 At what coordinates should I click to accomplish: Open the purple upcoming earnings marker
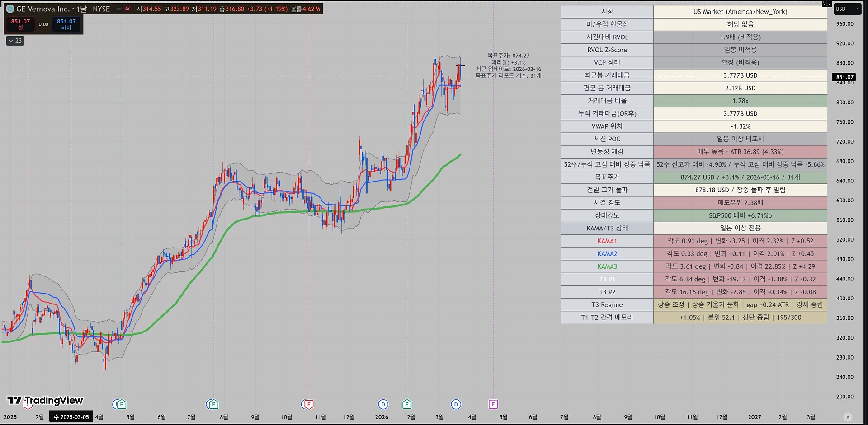click(x=493, y=404)
